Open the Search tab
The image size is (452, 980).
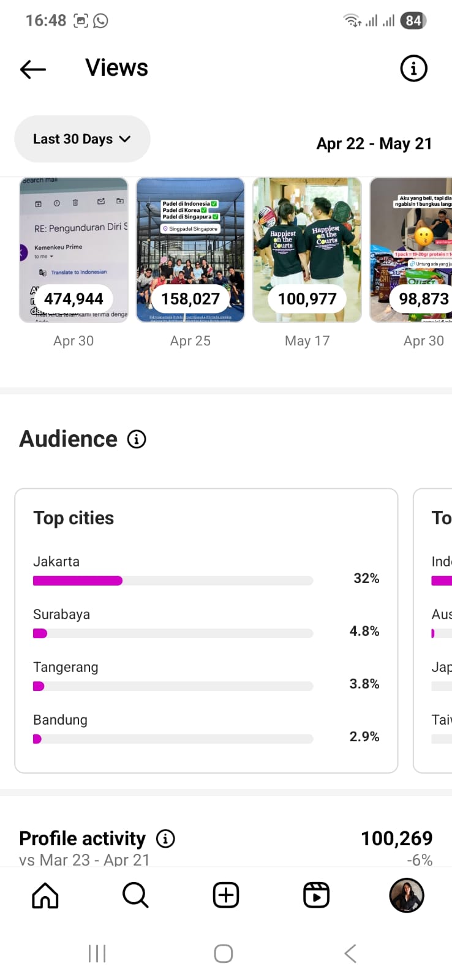(x=135, y=895)
